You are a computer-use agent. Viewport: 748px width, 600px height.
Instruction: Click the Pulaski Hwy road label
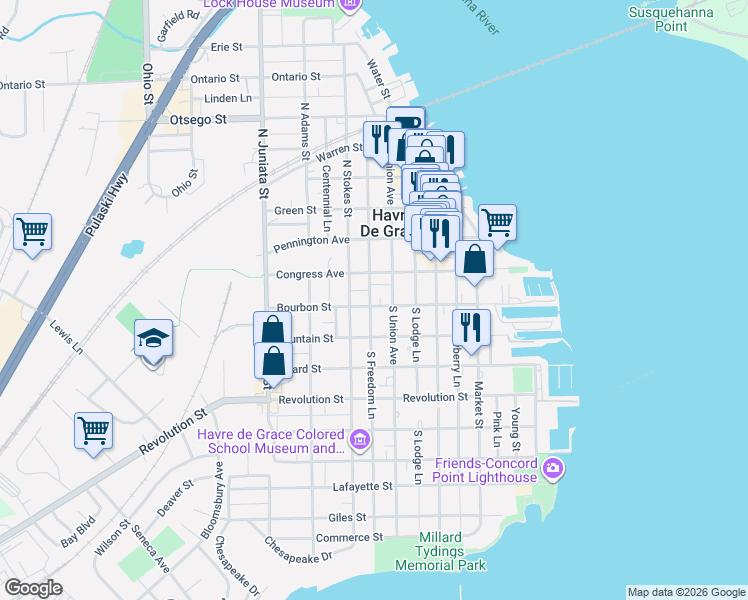(107, 205)
